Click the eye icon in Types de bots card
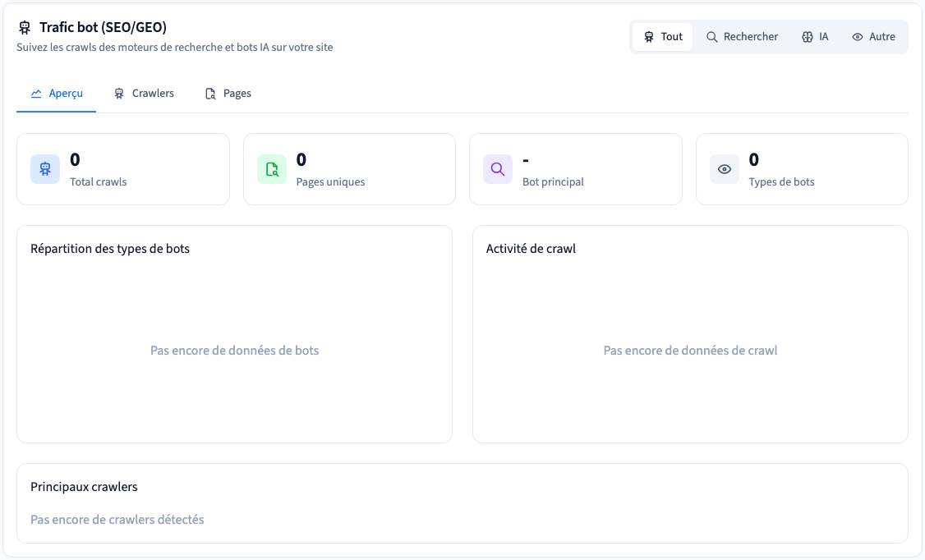 [725, 169]
